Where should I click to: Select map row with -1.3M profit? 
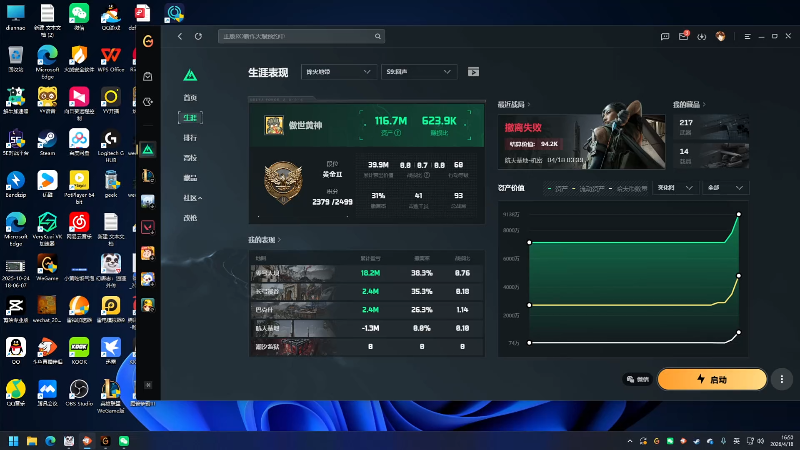(x=366, y=328)
